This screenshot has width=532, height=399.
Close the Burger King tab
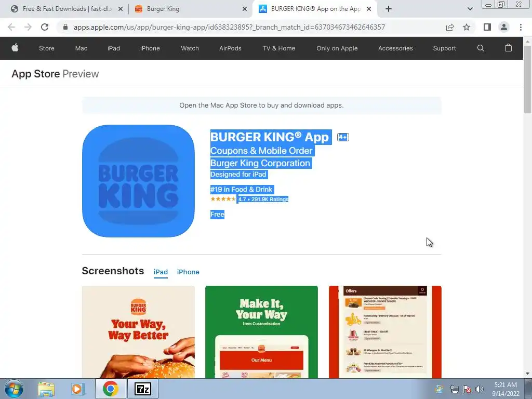coord(245,9)
